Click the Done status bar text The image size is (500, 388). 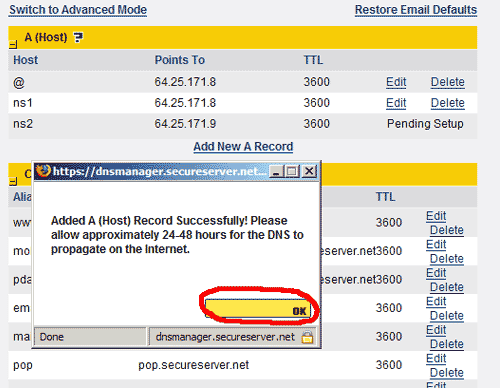coord(52,337)
